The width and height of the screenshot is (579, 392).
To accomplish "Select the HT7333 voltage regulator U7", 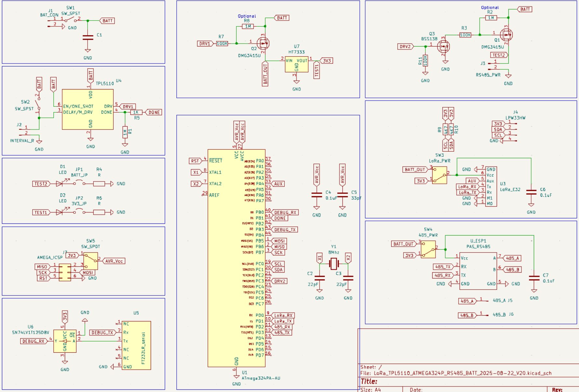I will pos(296,64).
